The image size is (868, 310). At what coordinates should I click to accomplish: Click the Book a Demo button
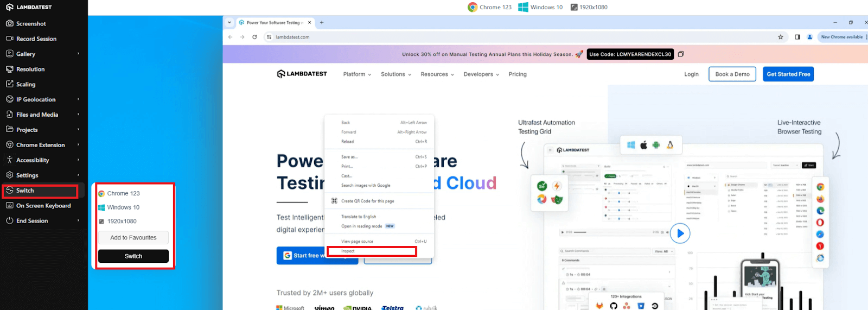click(732, 74)
